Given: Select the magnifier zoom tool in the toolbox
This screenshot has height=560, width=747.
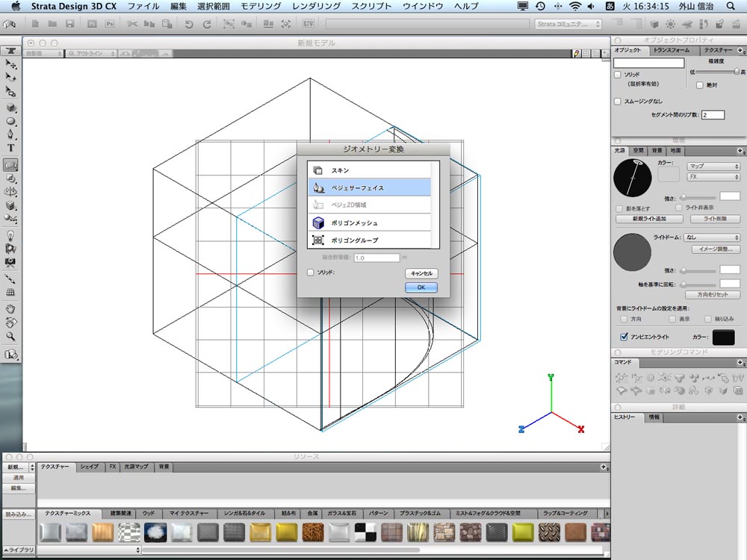Looking at the screenshot, I should click(10, 336).
